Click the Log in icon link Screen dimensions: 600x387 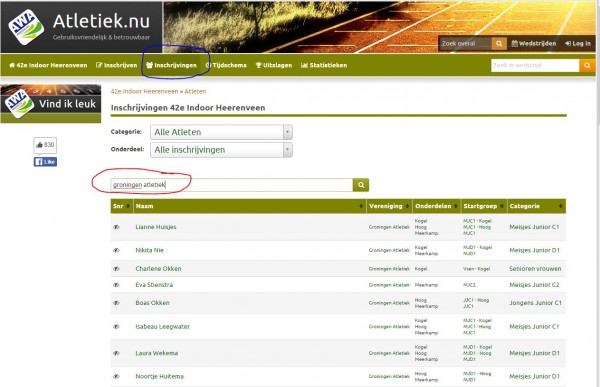pyautogui.click(x=578, y=43)
